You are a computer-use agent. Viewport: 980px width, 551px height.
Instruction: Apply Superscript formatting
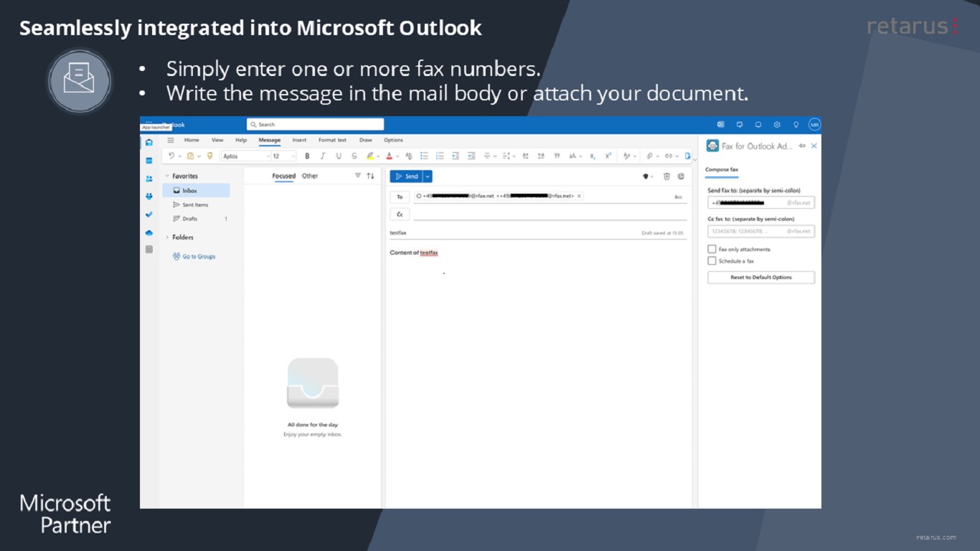point(608,156)
